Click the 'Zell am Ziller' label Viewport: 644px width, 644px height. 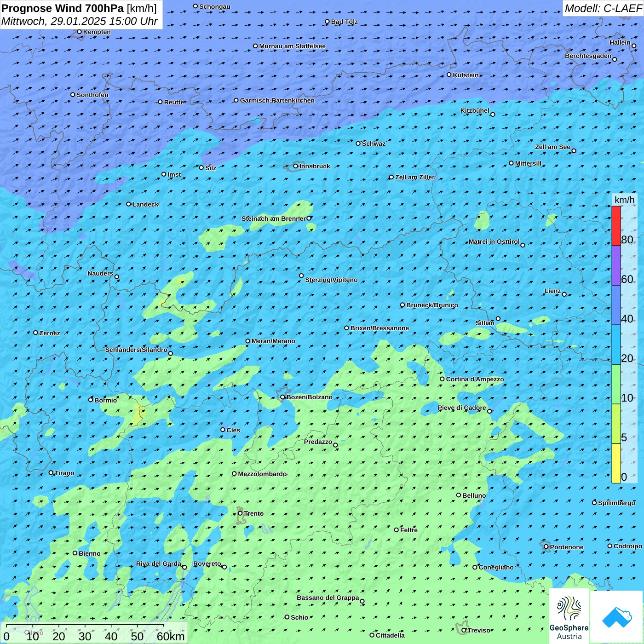[x=414, y=177]
